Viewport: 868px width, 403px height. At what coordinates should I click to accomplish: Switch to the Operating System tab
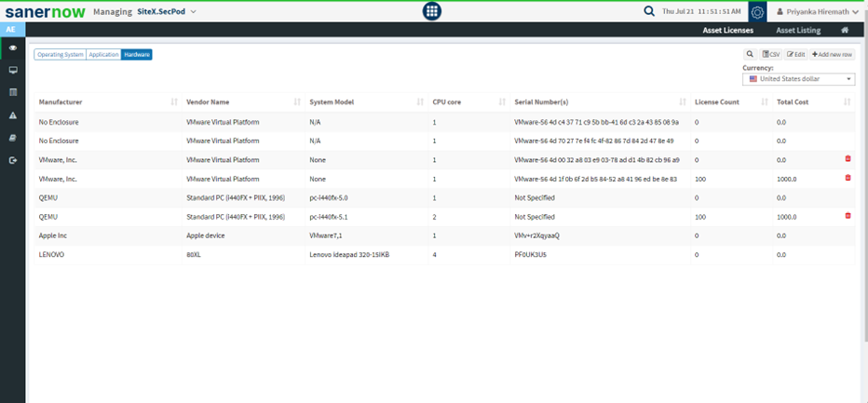[61, 54]
